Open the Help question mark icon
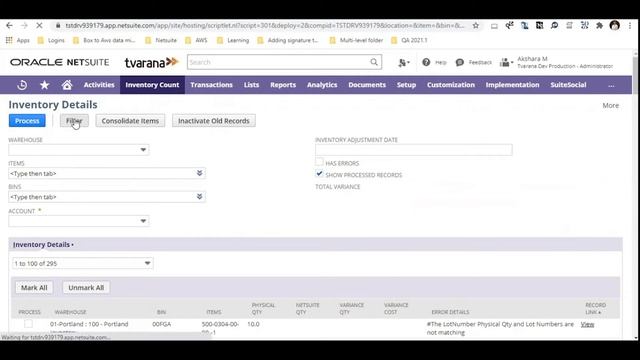 coord(426,62)
